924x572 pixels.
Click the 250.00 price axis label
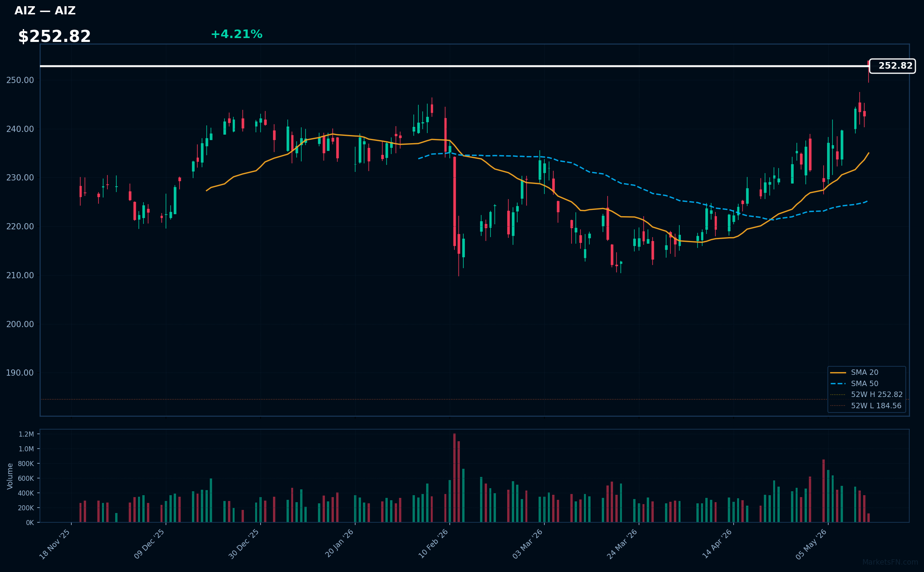[20, 80]
